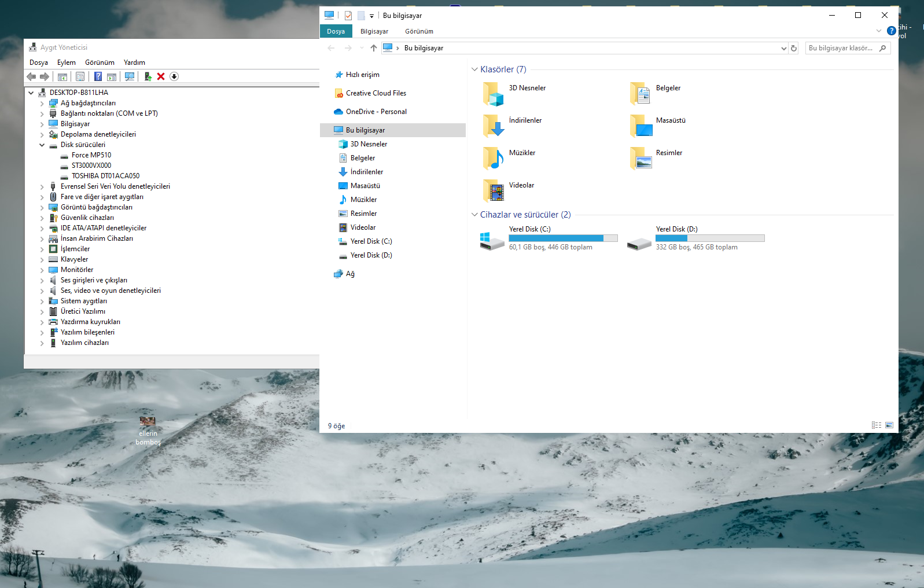Image resolution: width=924 pixels, height=588 pixels.
Task: Collapse Klasörler (7) group
Action: click(x=474, y=69)
